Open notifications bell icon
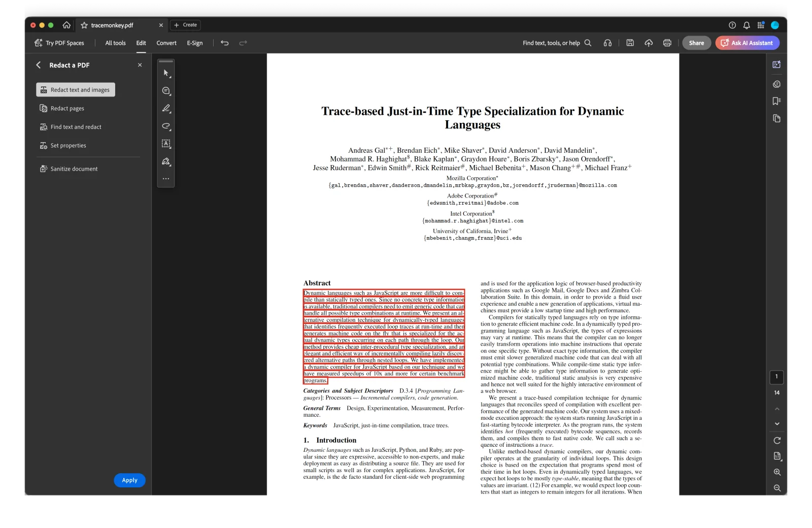Image resolution: width=812 pixels, height=528 pixels. (747, 25)
